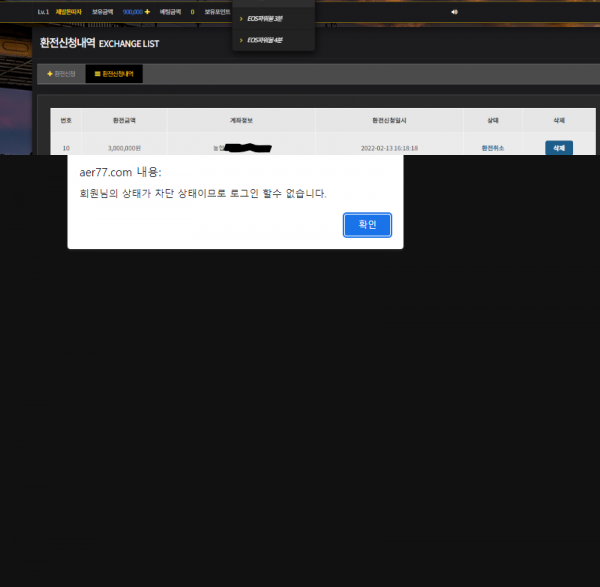Click the speaker sound icon

[454, 12]
